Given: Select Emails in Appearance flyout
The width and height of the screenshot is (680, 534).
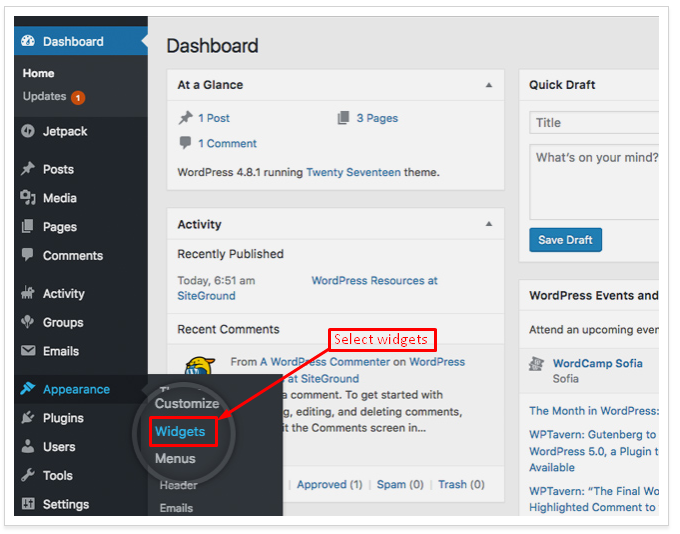Looking at the screenshot, I should click(x=176, y=508).
